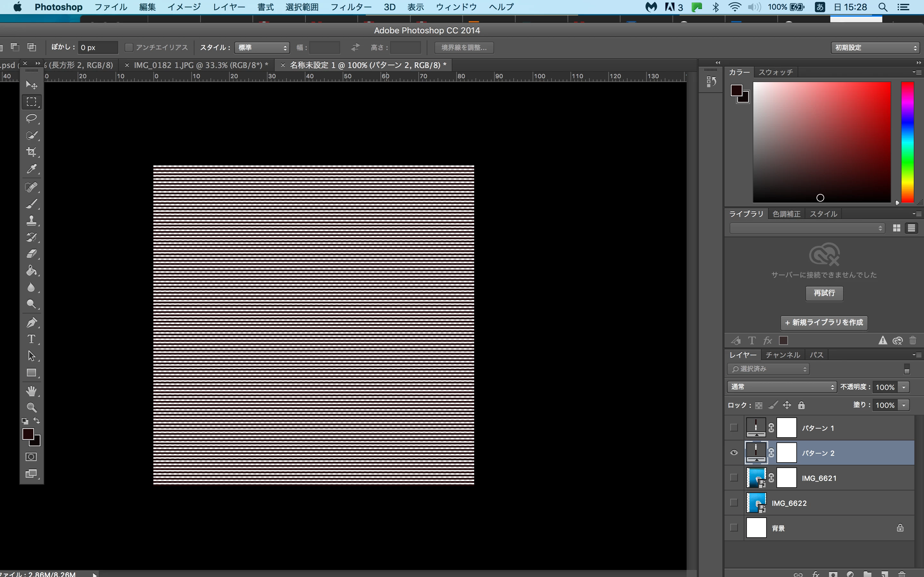Screen dimensions: 924x577
Task: Open the フィルター menu
Action: [x=351, y=7]
